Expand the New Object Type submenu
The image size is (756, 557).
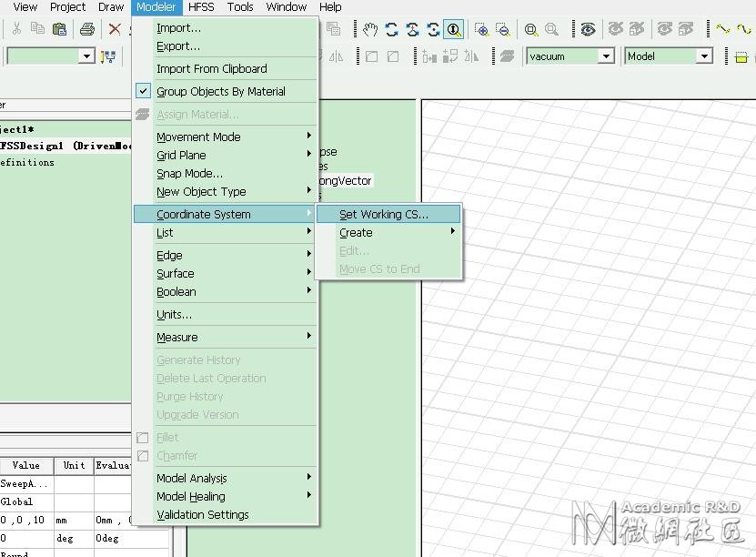click(225, 191)
